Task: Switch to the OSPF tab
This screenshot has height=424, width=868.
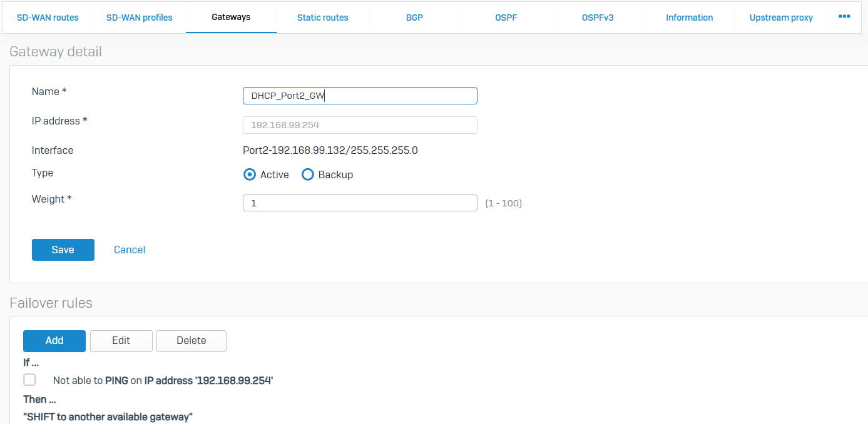Action: pos(506,18)
